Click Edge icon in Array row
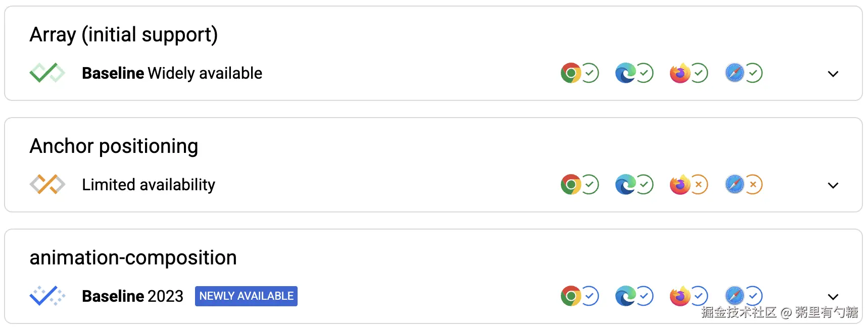The width and height of the screenshot is (868, 329). coord(625,73)
